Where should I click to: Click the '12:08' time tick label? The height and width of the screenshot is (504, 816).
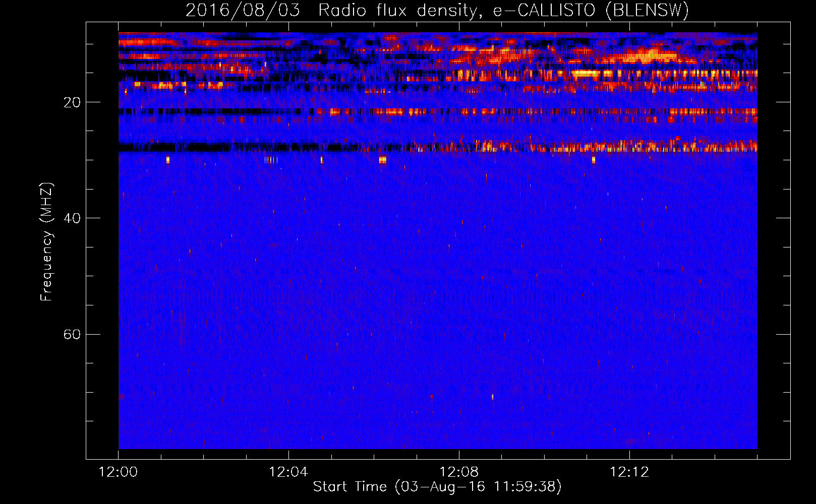[459, 472]
